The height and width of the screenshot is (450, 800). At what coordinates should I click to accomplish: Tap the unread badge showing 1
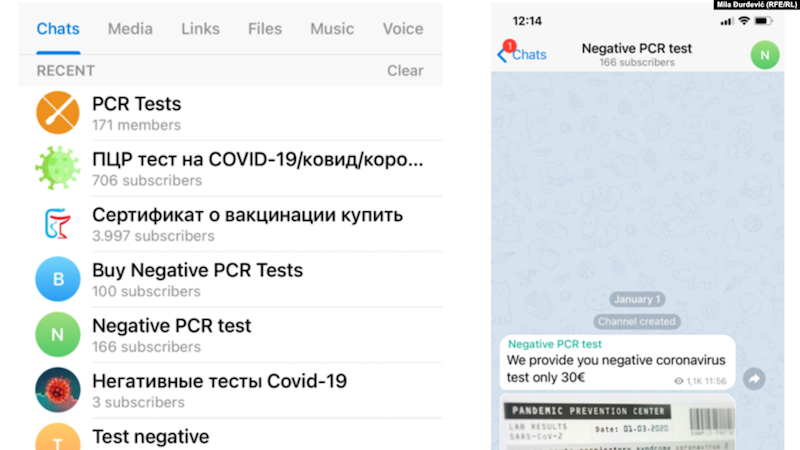(509, 46)
